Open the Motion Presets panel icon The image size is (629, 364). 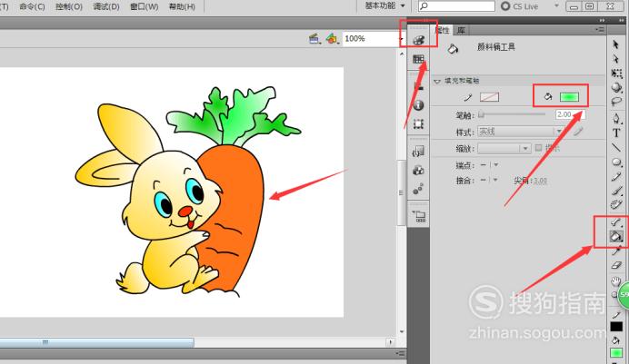418,189
